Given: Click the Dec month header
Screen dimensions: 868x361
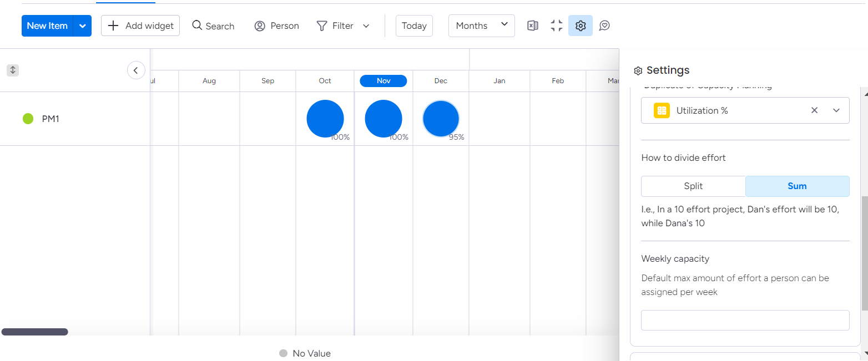Looking at the screenshot, I should (x=441, y=81).
